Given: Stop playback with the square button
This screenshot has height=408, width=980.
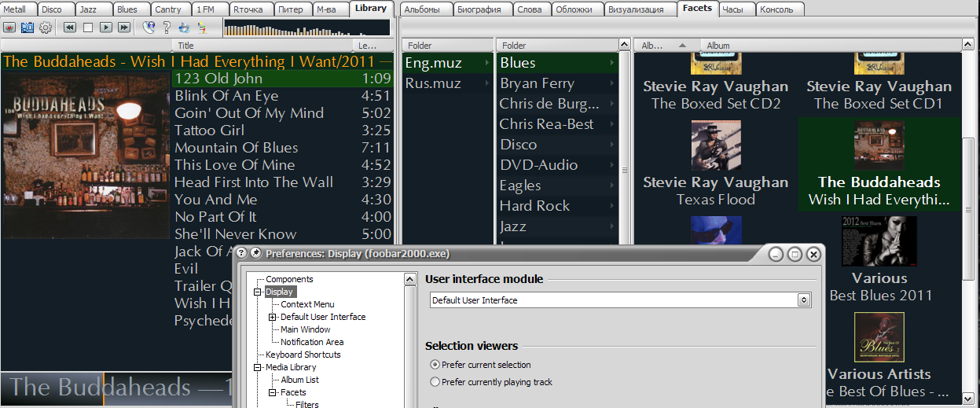Looking at the screenshot, I should point(88,28).
